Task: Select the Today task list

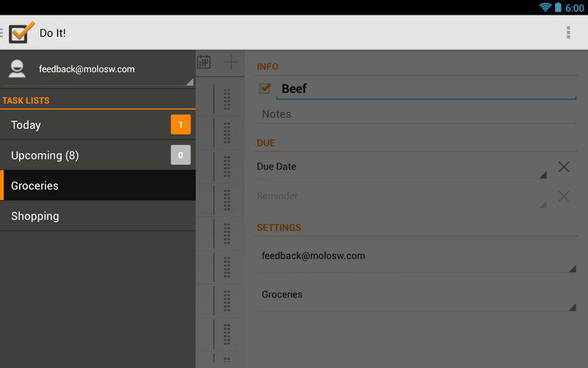Action: [x=98, y=124]
